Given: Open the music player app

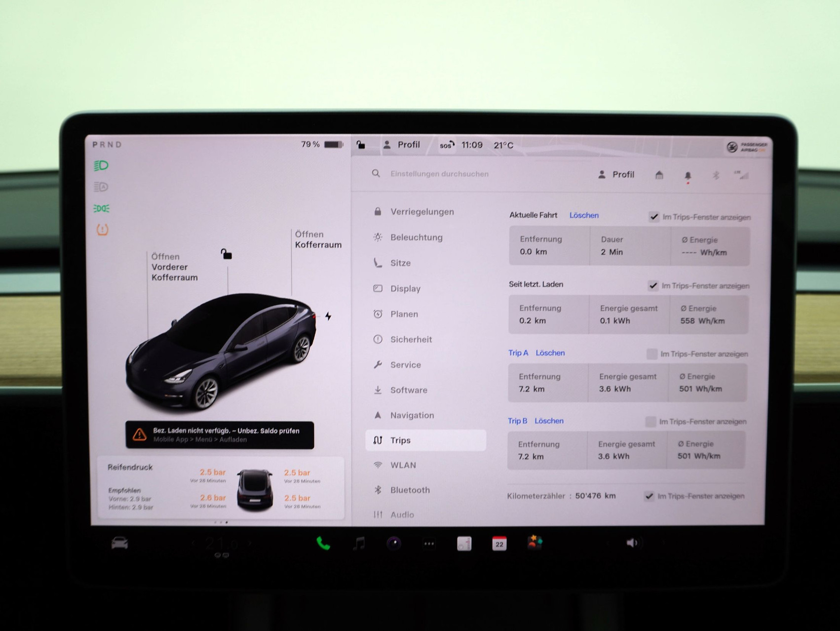Looking at the screenshot, I should click(x=359, y=544).
